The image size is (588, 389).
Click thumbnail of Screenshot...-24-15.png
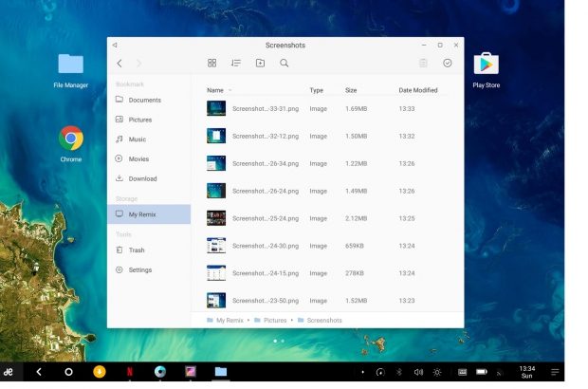216,272
